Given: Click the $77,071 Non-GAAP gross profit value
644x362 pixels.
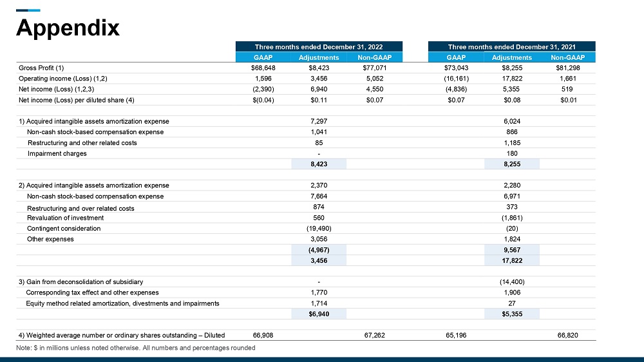Looking at the screenshot, I should [x=374, y=68].
